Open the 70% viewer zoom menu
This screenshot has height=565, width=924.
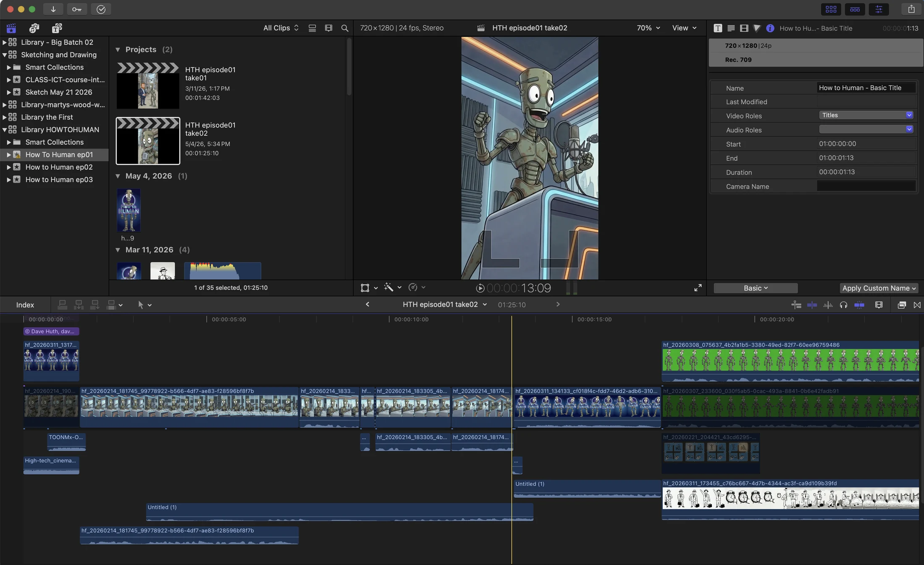coord(648,28)
